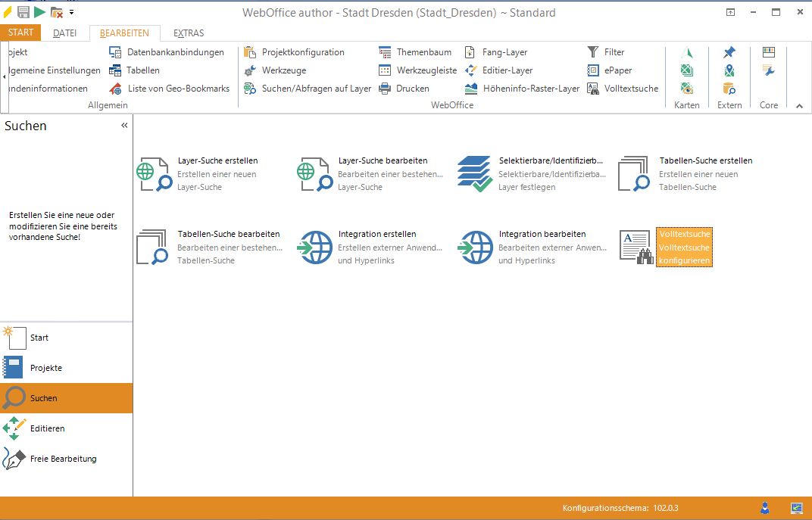
Task: Collapse the ribbon with the chevron arrow
Action: (799, 106)
